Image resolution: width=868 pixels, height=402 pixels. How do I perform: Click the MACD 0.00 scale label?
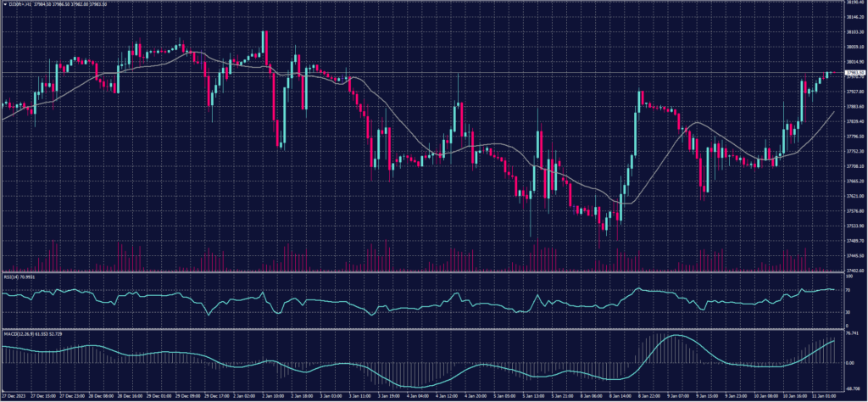coord(850,362)
